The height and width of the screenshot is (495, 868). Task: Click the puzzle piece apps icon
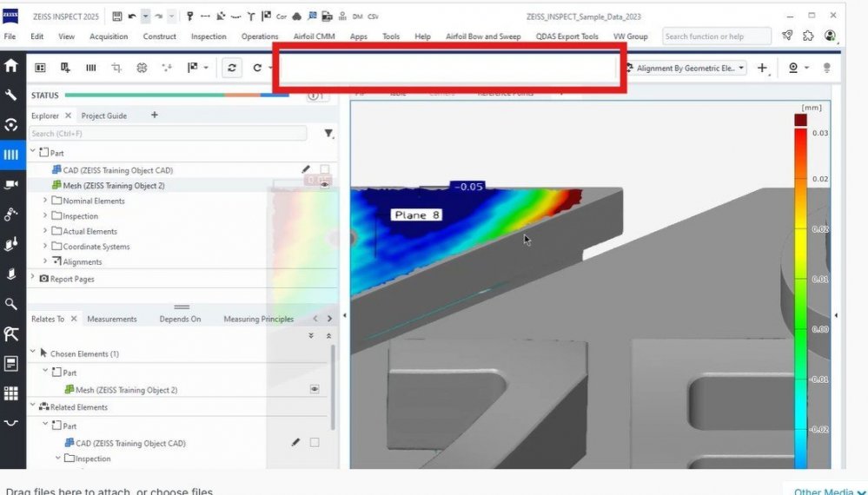point(808,36)
